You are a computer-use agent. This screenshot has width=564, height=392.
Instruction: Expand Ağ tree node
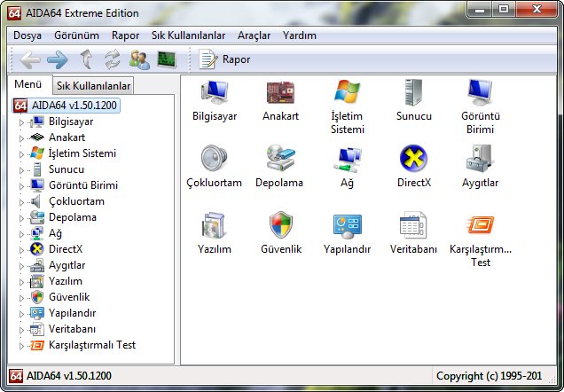(21, 234)
